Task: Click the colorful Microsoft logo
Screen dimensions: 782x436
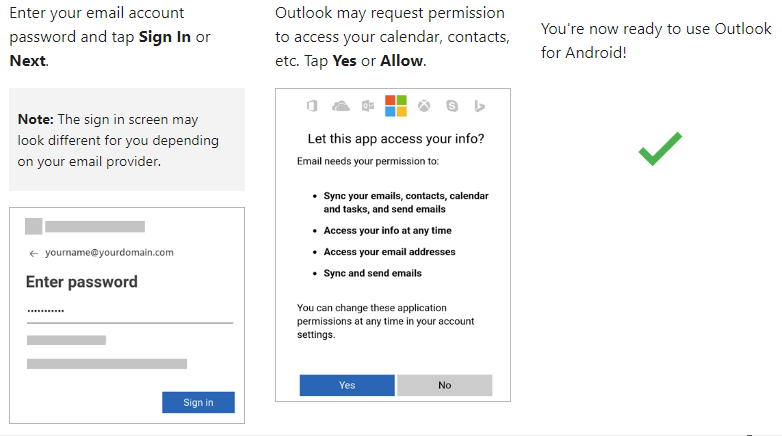Action: pos(396,106)
